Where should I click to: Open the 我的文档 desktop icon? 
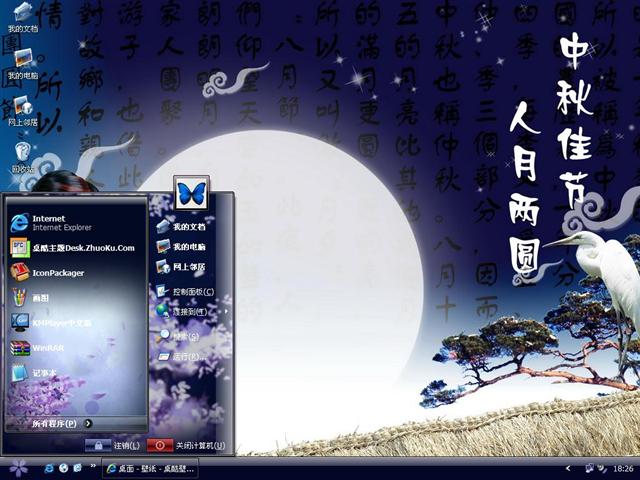(x=23, y=17)
